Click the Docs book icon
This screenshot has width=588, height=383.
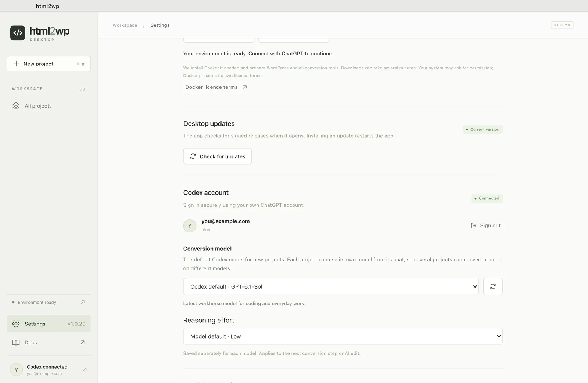point(16,343)
